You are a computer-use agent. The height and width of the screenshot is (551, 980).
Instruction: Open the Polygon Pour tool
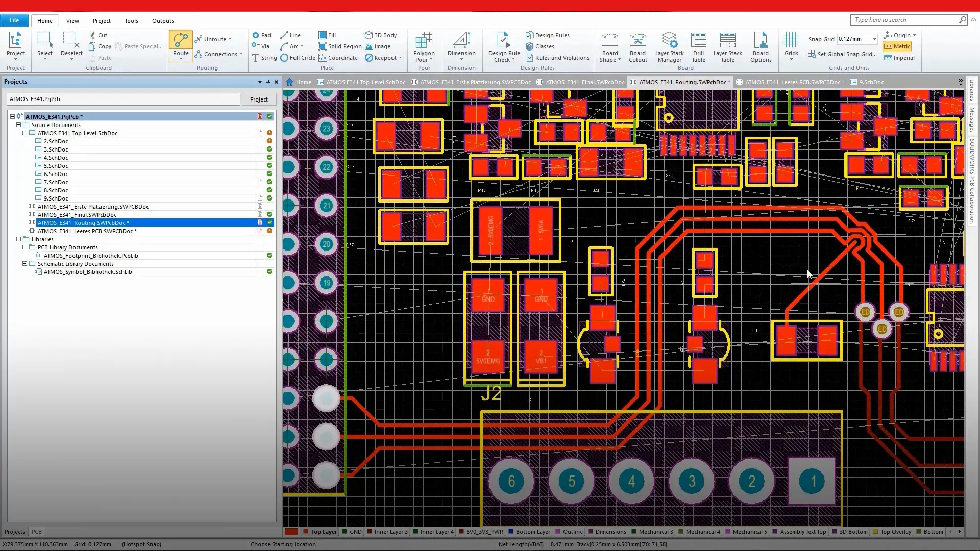pos(424,41)
